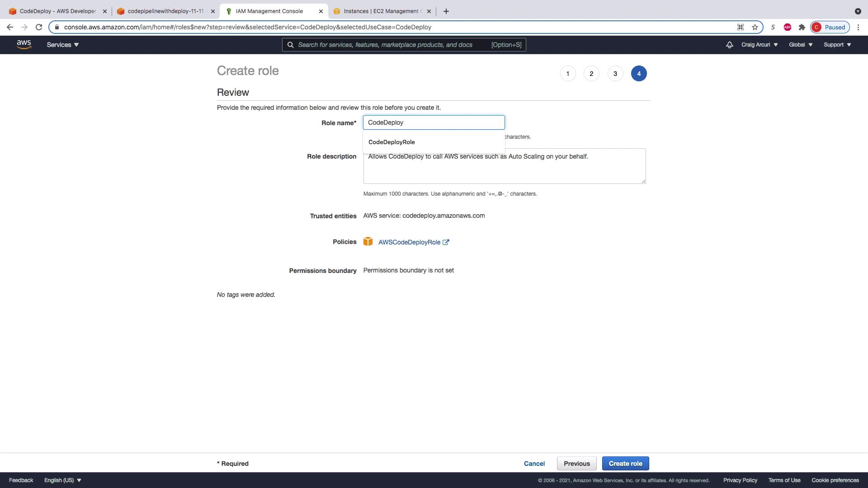Go to step 2 of the wizard
Screen dimensions: 868x488
591,74
